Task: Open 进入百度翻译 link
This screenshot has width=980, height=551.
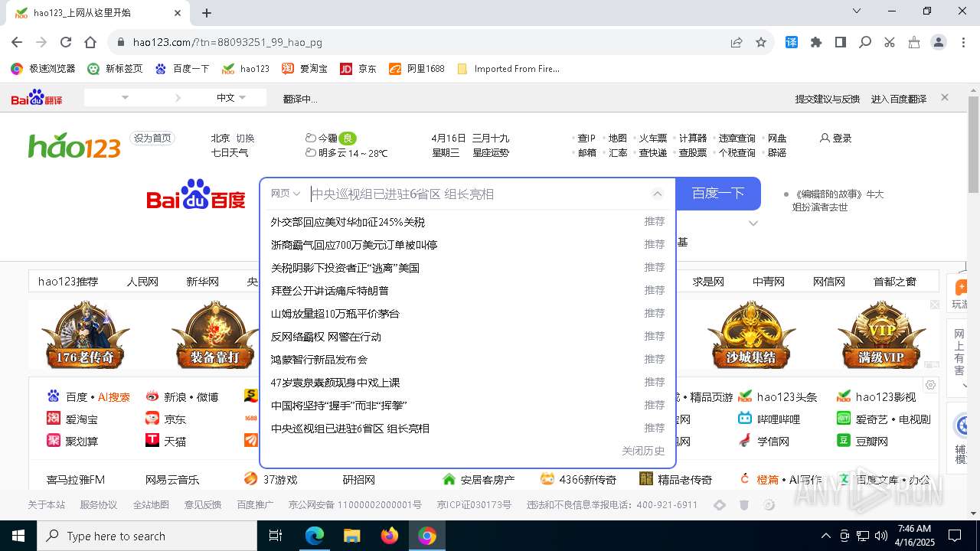Action: 899,99
